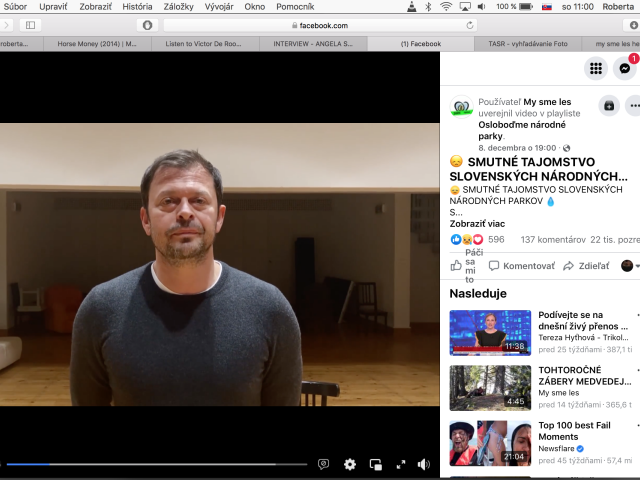
Task: Expand post text with Zobraziť viac
Action: [x=477, y=224]
